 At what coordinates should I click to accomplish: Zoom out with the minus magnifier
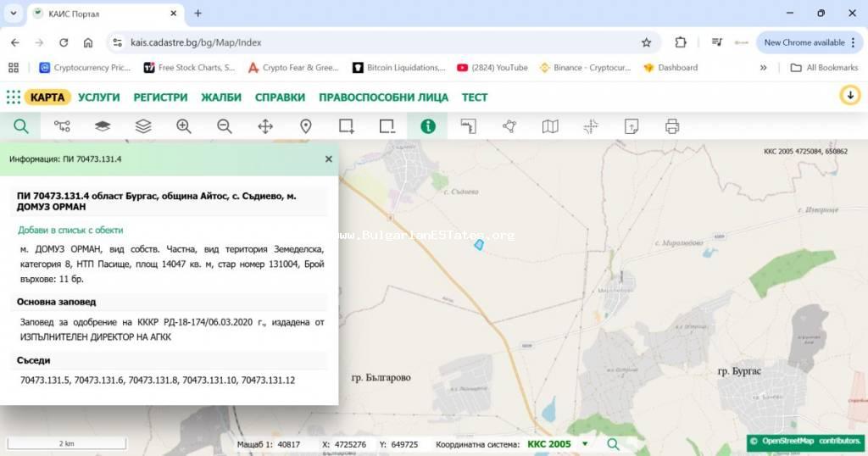coord(225,126)
